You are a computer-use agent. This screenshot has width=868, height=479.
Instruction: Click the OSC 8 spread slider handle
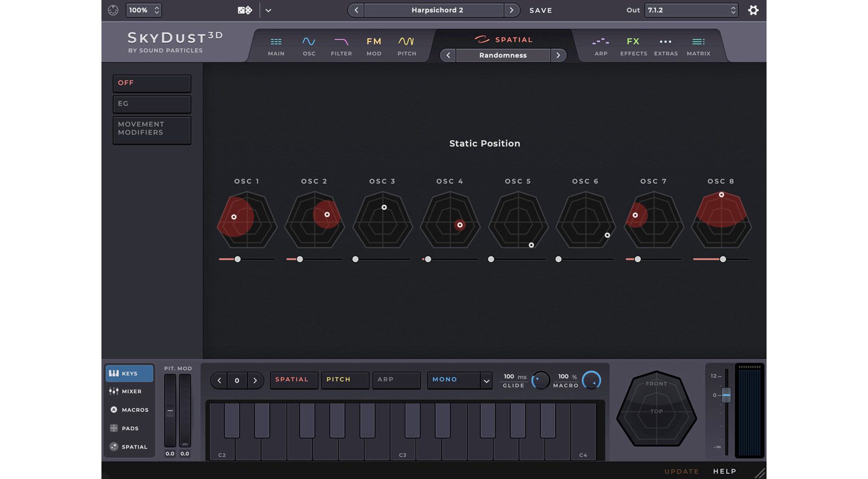[723, 259]
